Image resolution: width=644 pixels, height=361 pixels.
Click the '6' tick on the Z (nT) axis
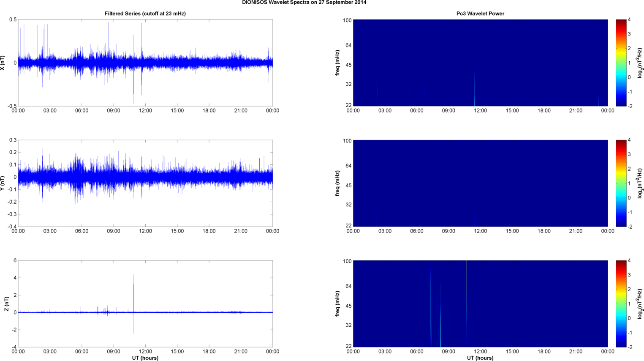pos(15,261)
